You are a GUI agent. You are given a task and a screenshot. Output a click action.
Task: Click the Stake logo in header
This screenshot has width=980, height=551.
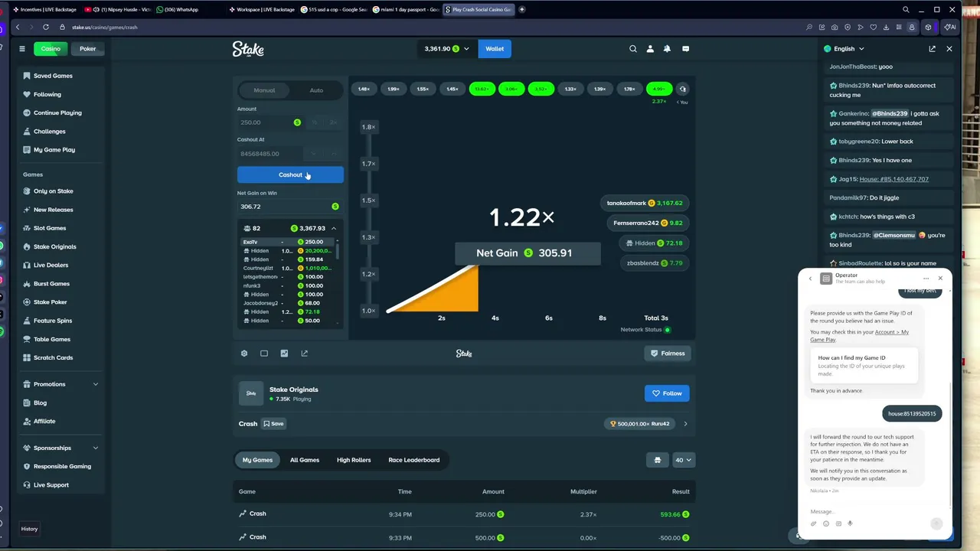click(x=248, y=49)
